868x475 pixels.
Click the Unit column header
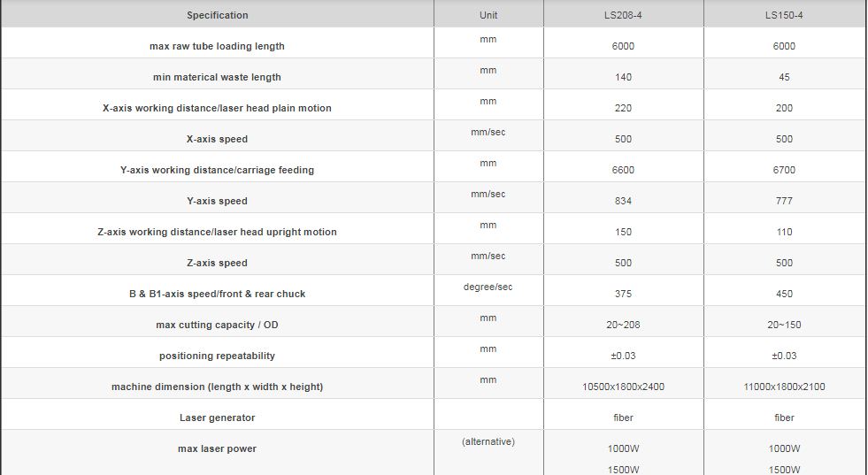(488, 15)
